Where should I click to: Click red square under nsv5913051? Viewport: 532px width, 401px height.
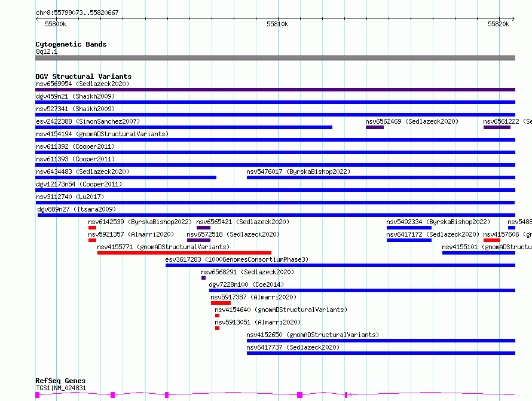click(x=217, y=328)
